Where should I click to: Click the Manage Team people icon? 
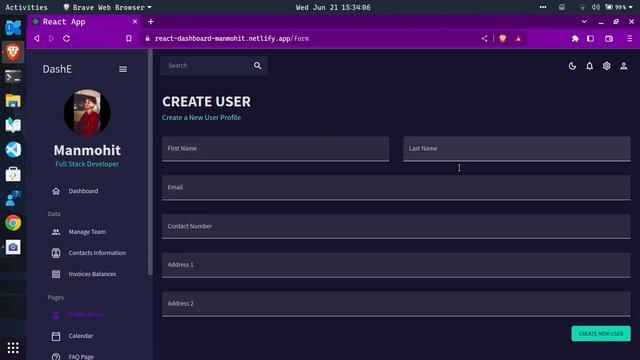point(56,232)
